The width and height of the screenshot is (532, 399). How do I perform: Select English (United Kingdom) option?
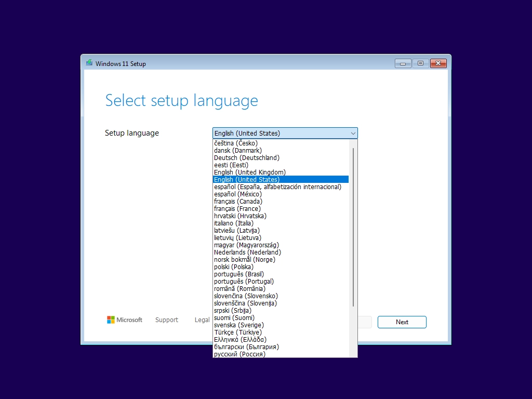(x=281, y=172)
